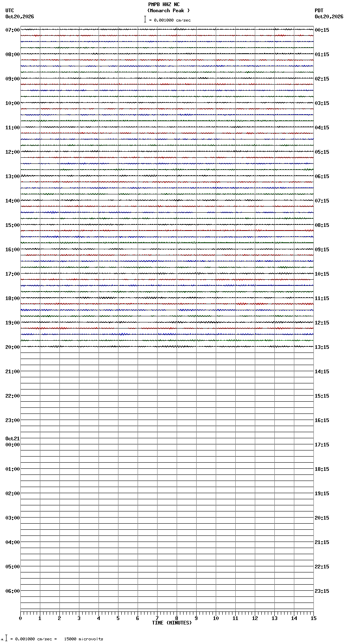
Task: Click the 14:15 PDT time label
Action: (x=322, y=372)
